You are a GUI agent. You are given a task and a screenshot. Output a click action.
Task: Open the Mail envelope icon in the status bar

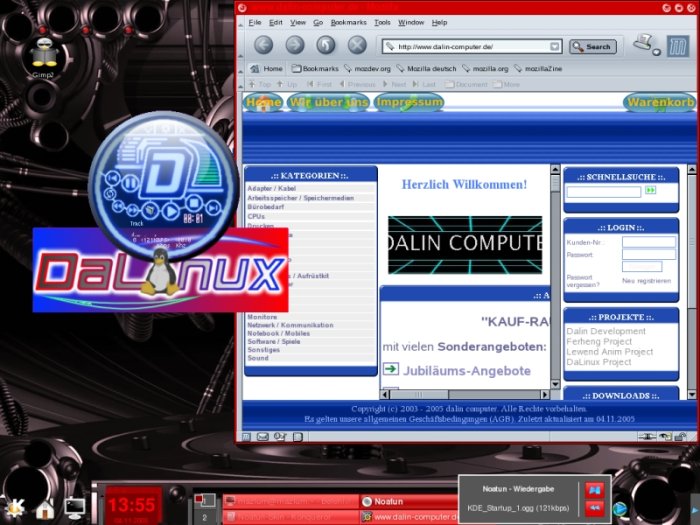[x=262, y=437]
